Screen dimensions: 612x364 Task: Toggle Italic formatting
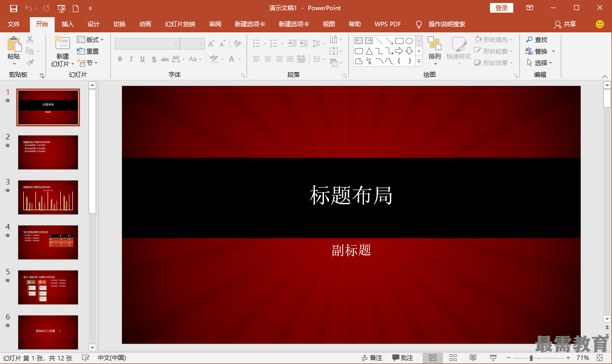(131, 59)
